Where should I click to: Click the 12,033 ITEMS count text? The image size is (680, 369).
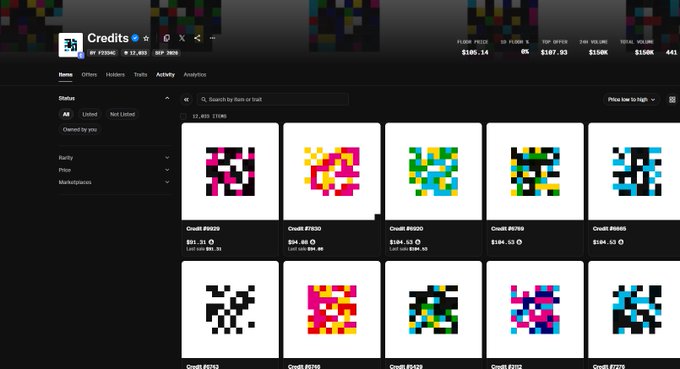(209, 116)
